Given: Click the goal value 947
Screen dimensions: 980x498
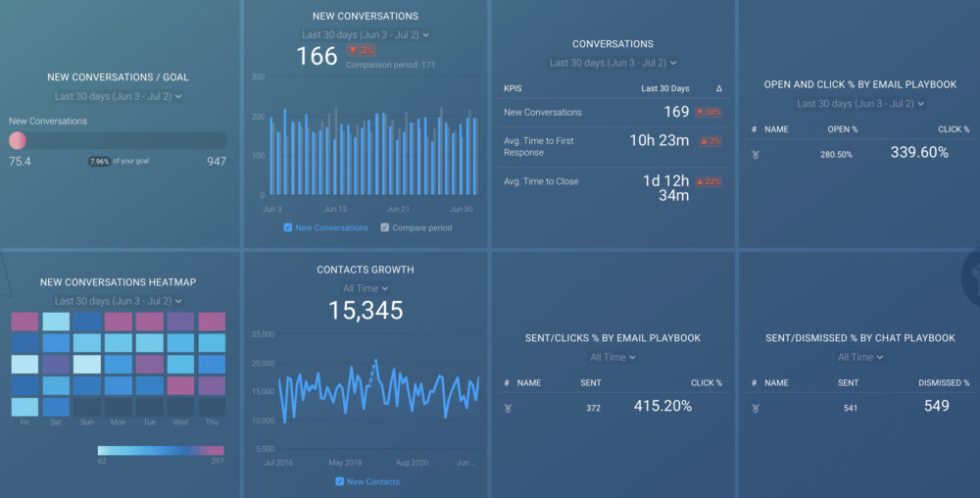Looking at the screenshot, I should click(x=217, y=161).
